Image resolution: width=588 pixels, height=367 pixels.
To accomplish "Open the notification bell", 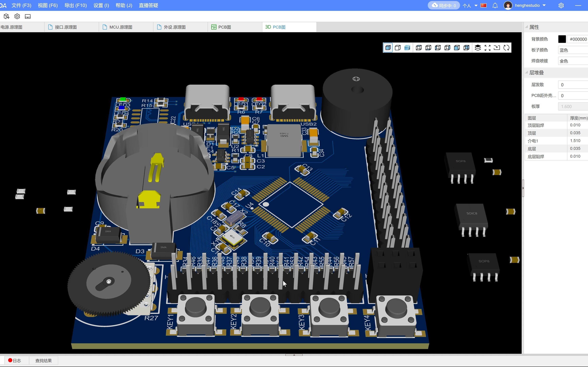I will pyautogui.click(x=495, y=6).
